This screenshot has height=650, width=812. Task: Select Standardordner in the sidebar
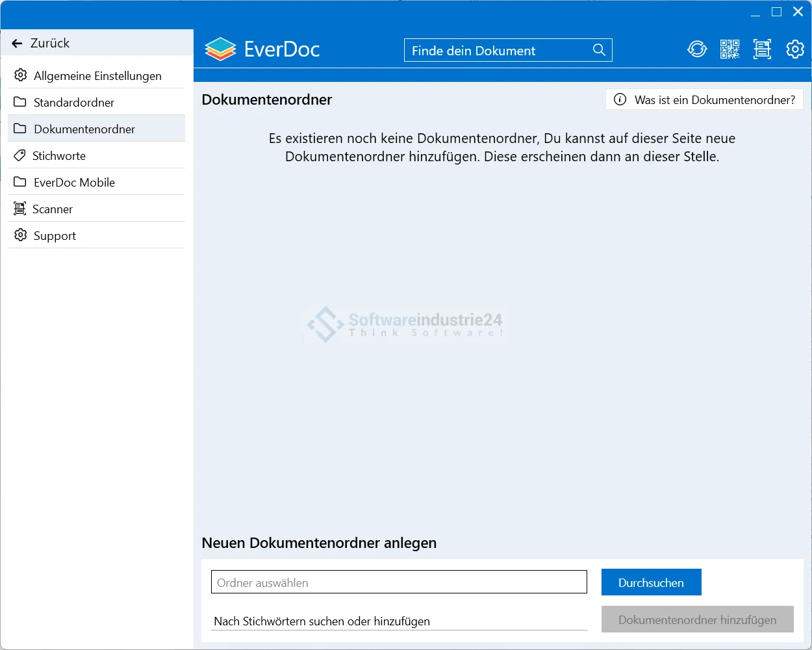pyautogui.click(x=73, y=103)
